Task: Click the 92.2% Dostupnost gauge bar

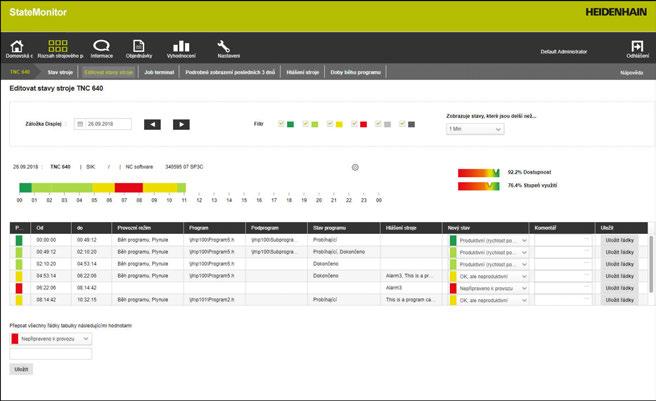Action: (x=479, y=172)
